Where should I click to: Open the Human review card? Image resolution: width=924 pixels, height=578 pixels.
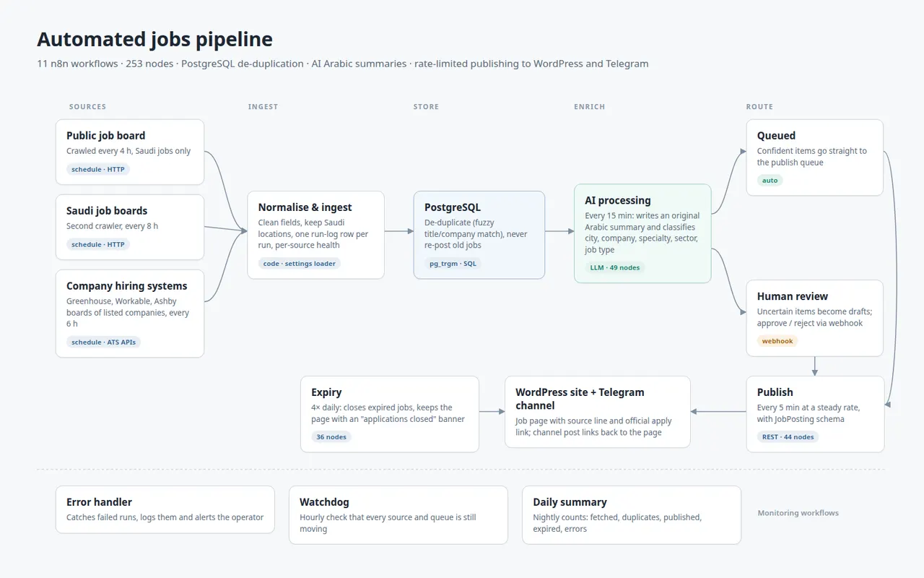pyautogui.click(x=815, y=318)
